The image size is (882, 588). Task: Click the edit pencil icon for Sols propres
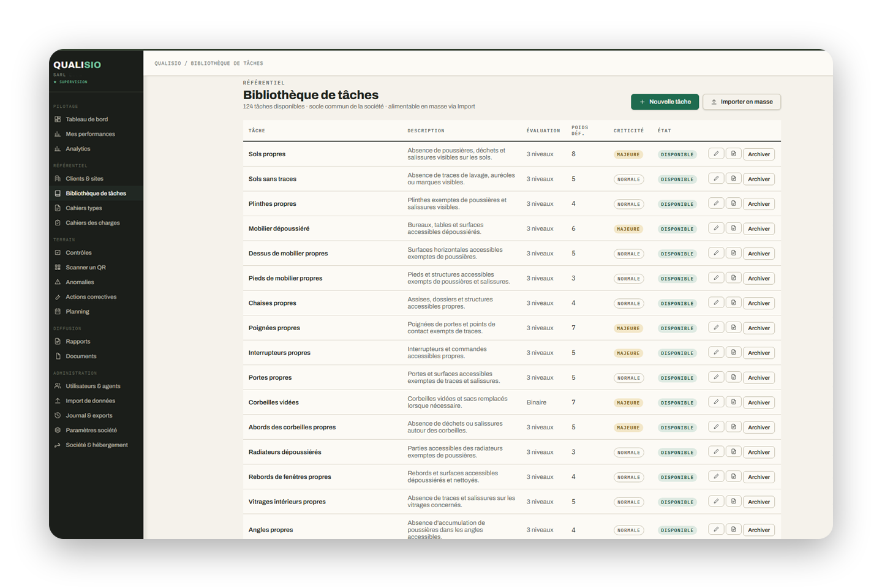(716, 154)
